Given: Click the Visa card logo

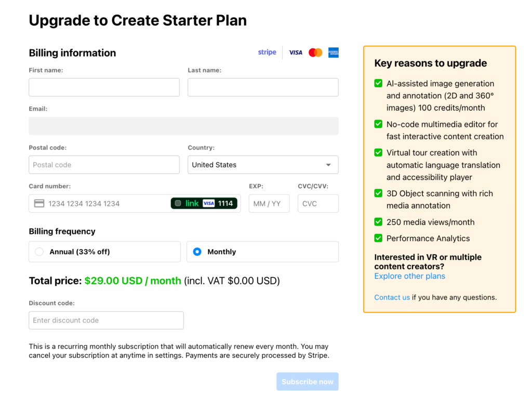Looking at the screenshot, I should point(296,53).
